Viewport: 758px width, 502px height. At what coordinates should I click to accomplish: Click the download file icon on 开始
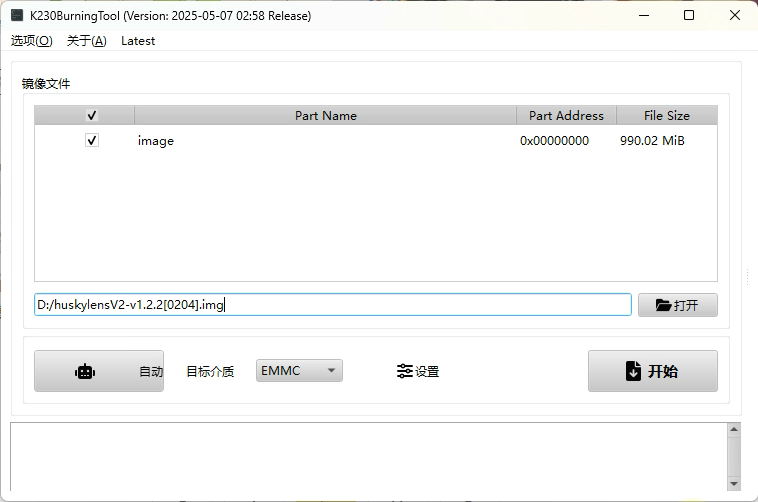pyautogui.click(x=633, y=371)
